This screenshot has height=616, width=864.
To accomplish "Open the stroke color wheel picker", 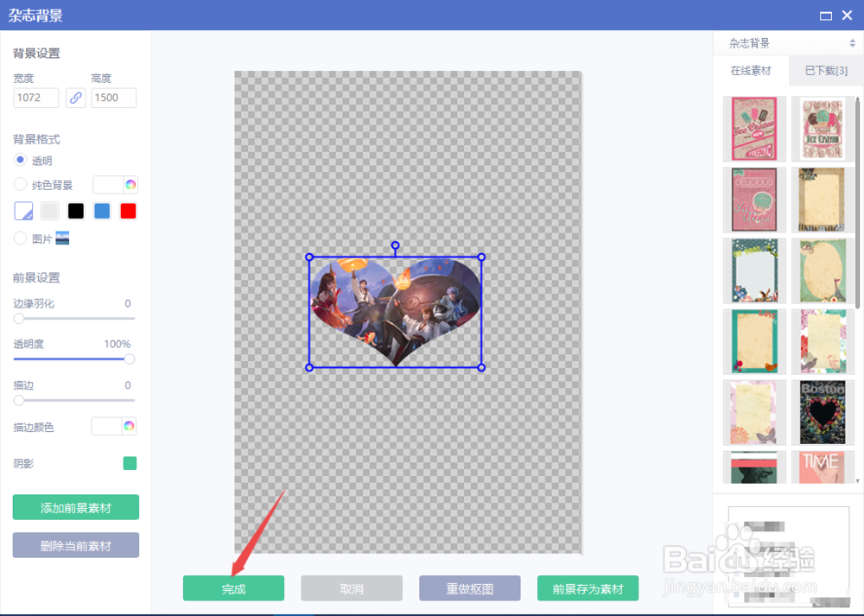I will click(129, 426).
